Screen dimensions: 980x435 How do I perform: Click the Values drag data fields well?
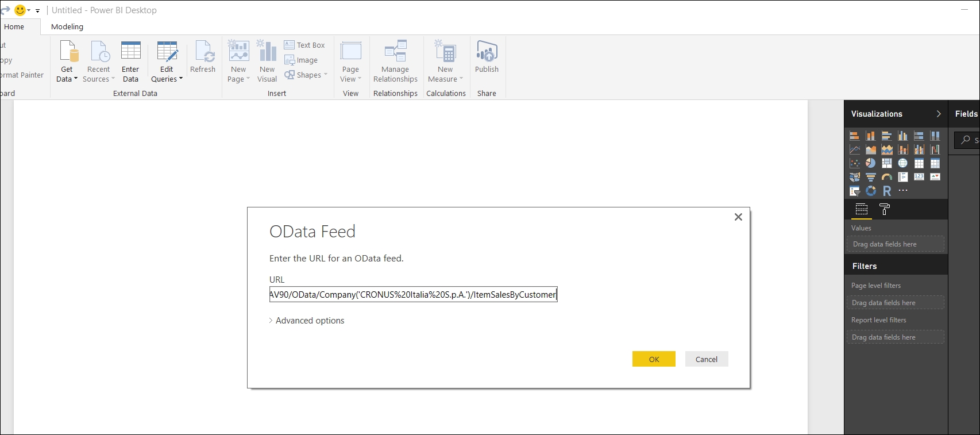pos(895,244)
